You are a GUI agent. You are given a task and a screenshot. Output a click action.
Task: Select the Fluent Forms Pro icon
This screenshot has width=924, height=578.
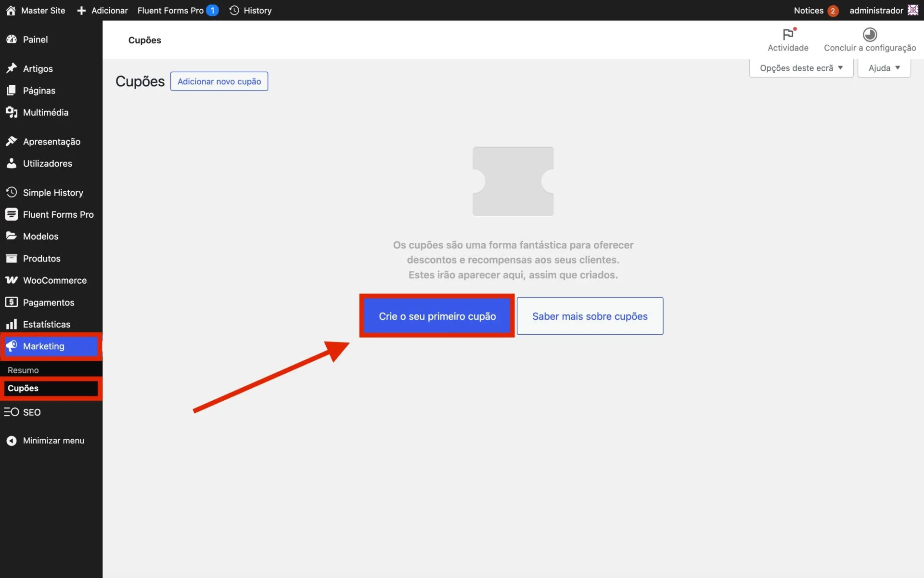coord(12,214)
